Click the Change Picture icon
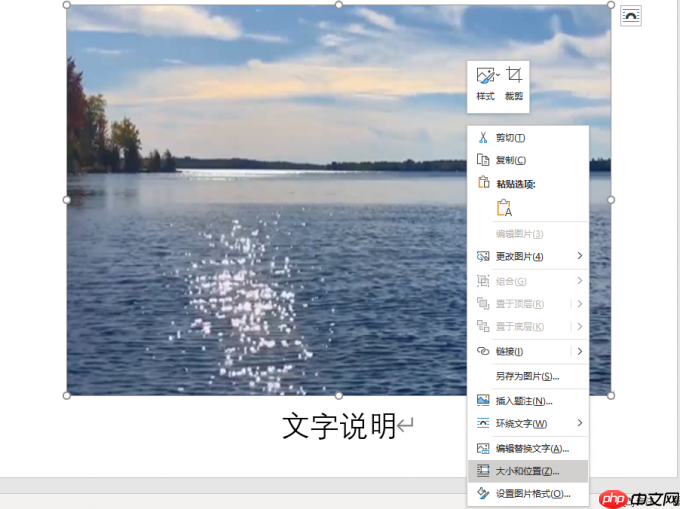Image resolution: width=680 pixels, height=509 pixels. tap(483, 256)
